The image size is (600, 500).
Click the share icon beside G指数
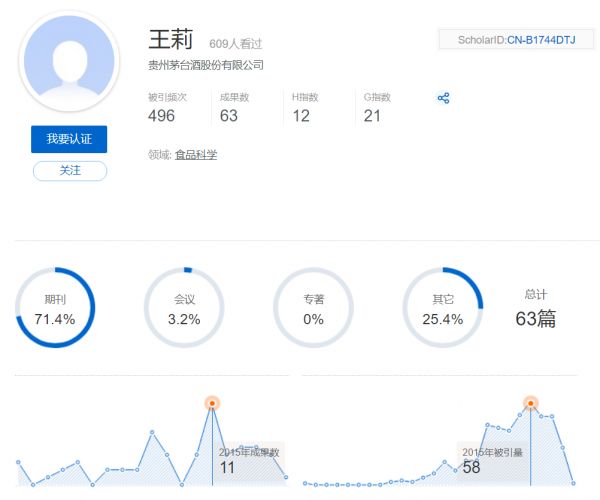pyautogui.click(x=443, y=98)
